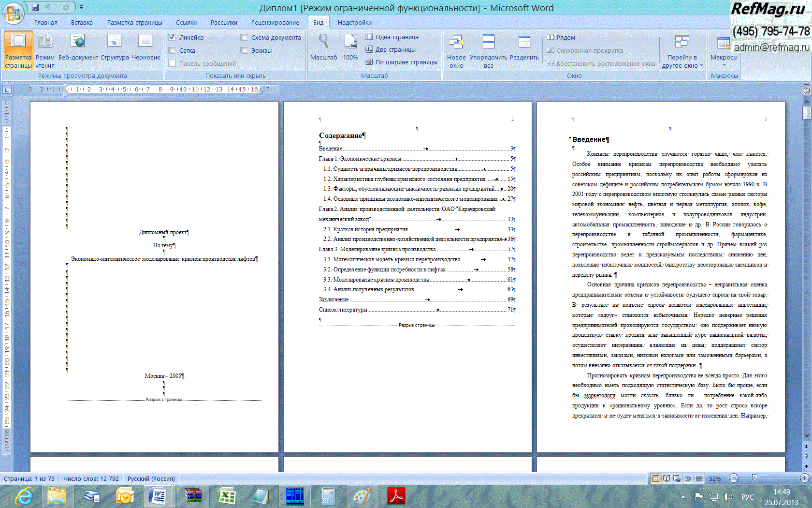The width and height of the screenshot is (812, 508).
Task: Click По ширине страницы button
Action: tap(401, 62)
